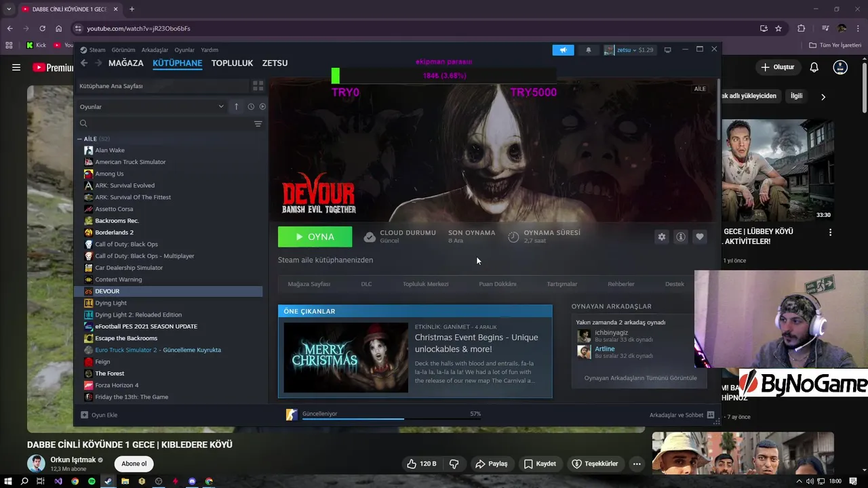Screen dimensions: 868x488
Task: Dislike the YouTube video
Action: pos(454,464)
